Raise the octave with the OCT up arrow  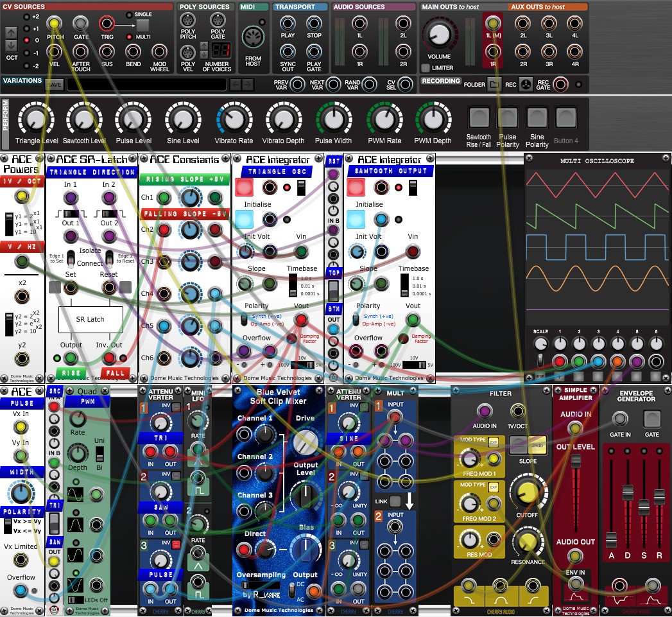click(x=11, y=32)
